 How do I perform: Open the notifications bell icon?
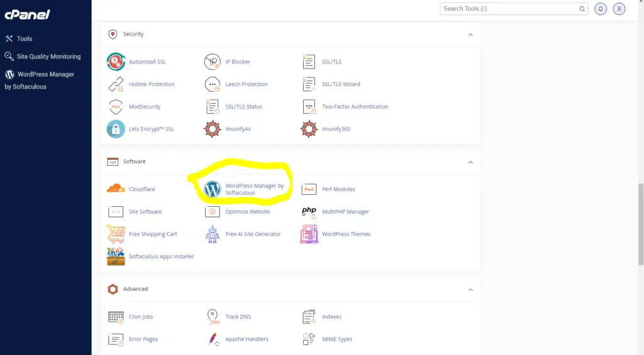601,9
